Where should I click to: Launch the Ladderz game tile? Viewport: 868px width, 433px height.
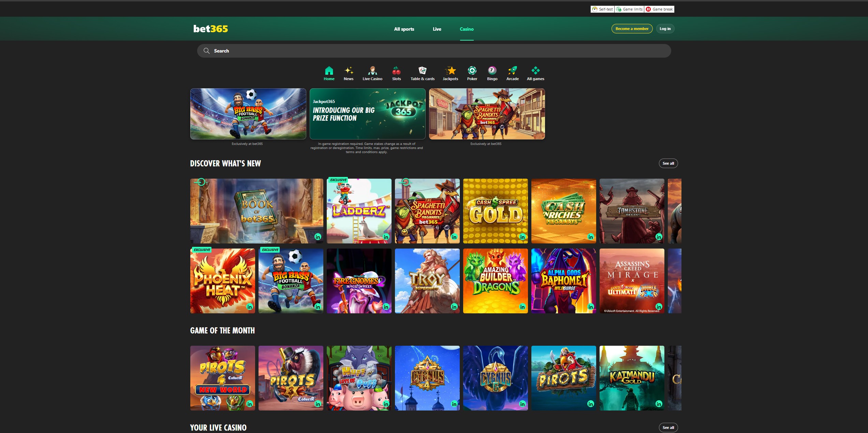point(359,211)
